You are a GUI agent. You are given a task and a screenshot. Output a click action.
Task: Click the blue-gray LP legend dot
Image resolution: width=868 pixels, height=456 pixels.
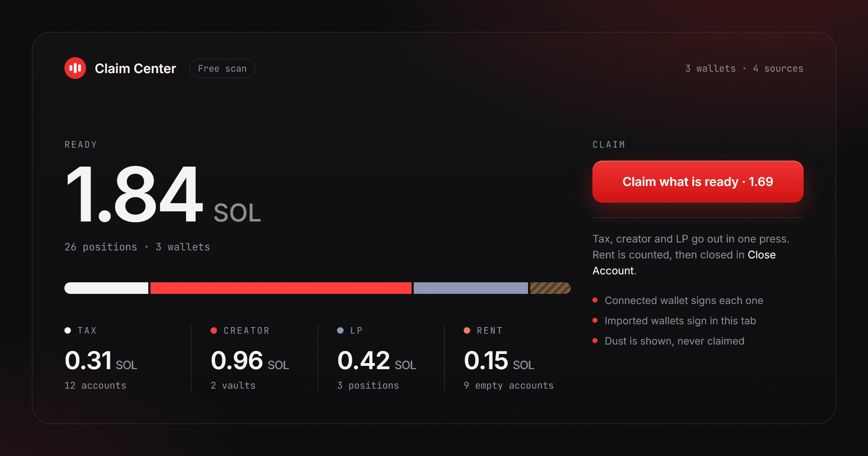340,330
